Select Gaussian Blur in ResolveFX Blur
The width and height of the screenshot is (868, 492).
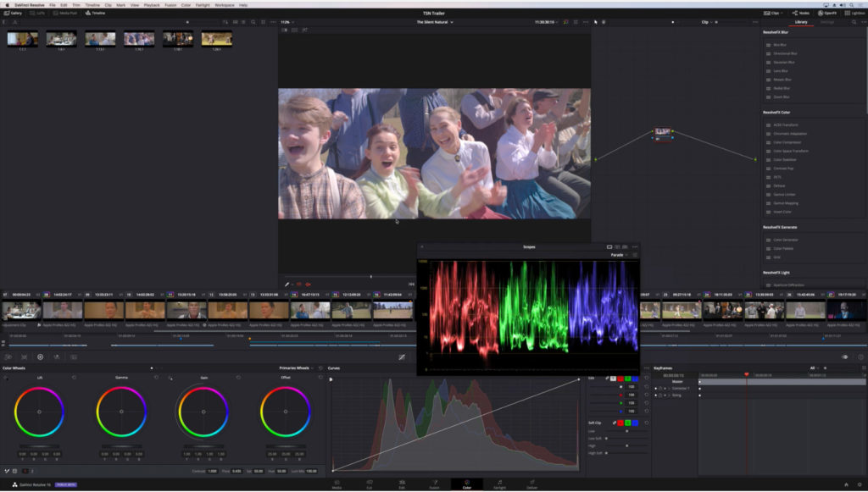(784, 62)
